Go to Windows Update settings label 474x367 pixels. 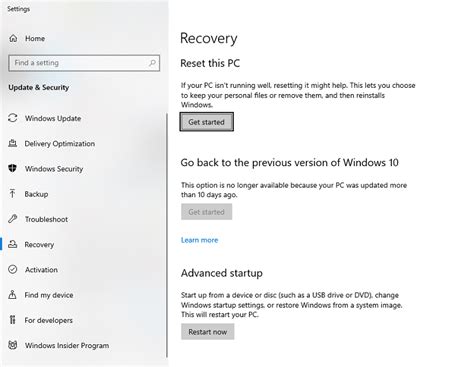[x=53, y=118]
